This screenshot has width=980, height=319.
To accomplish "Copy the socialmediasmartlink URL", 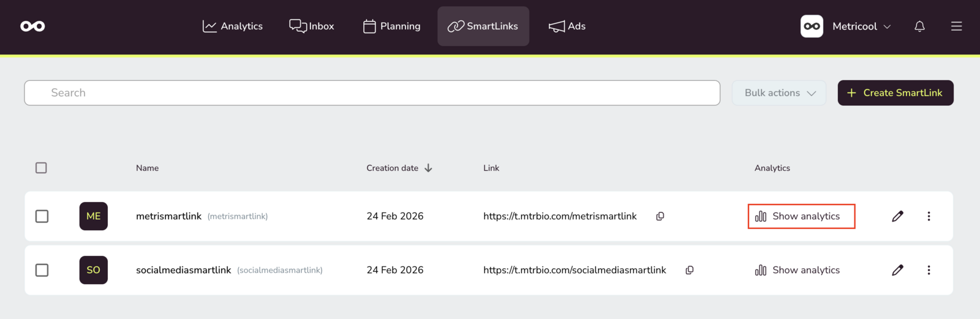I will [689, 270].
